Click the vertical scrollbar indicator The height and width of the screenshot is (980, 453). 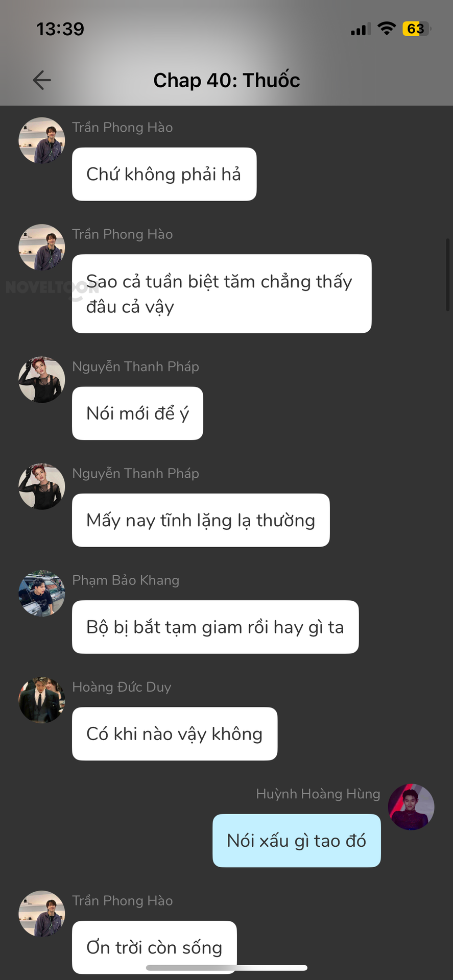[x=448, y=275]
